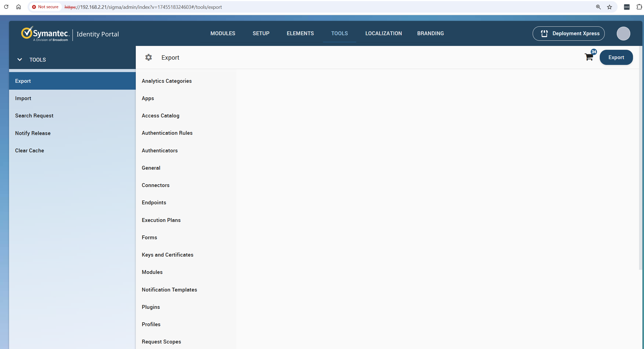
Task: Click the gear icon next to Export title
Action: 148,57
